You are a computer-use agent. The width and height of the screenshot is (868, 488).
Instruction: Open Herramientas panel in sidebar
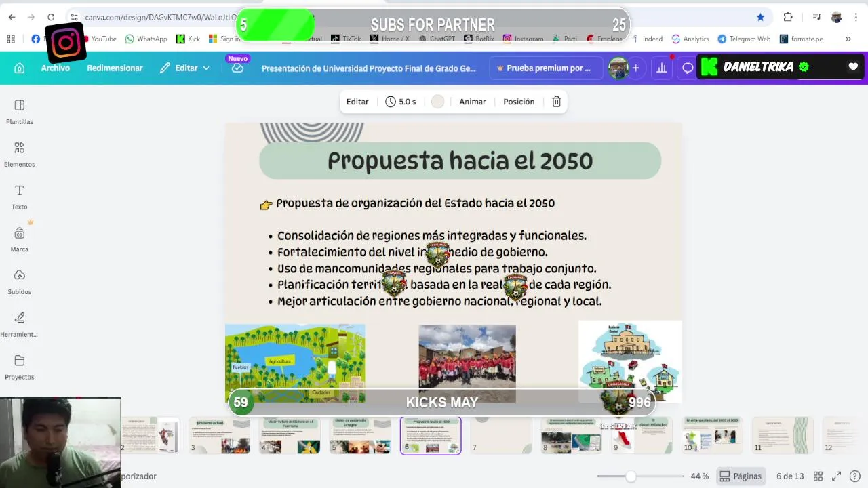pos(20,325)
